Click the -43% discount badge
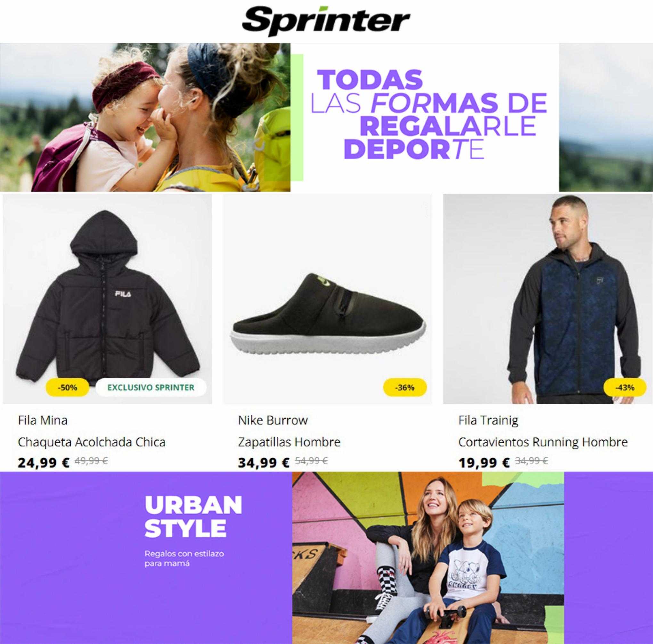 click(625, 388)
